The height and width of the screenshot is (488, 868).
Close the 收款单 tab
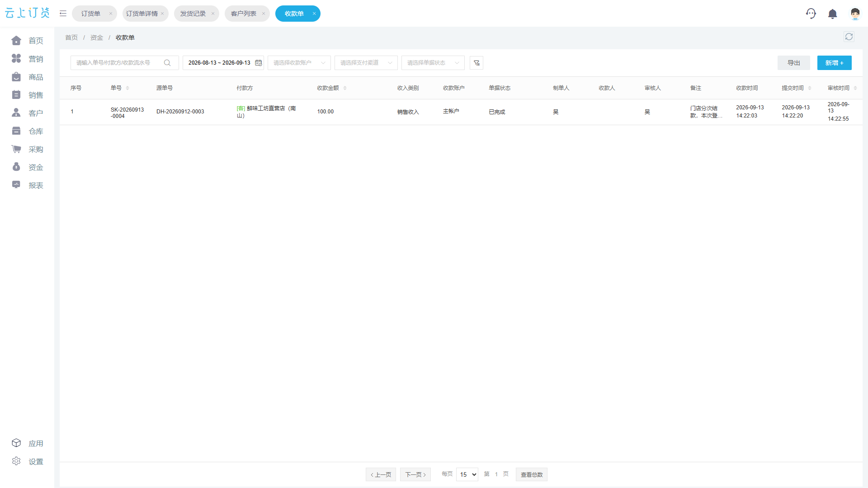coord(314,14)
